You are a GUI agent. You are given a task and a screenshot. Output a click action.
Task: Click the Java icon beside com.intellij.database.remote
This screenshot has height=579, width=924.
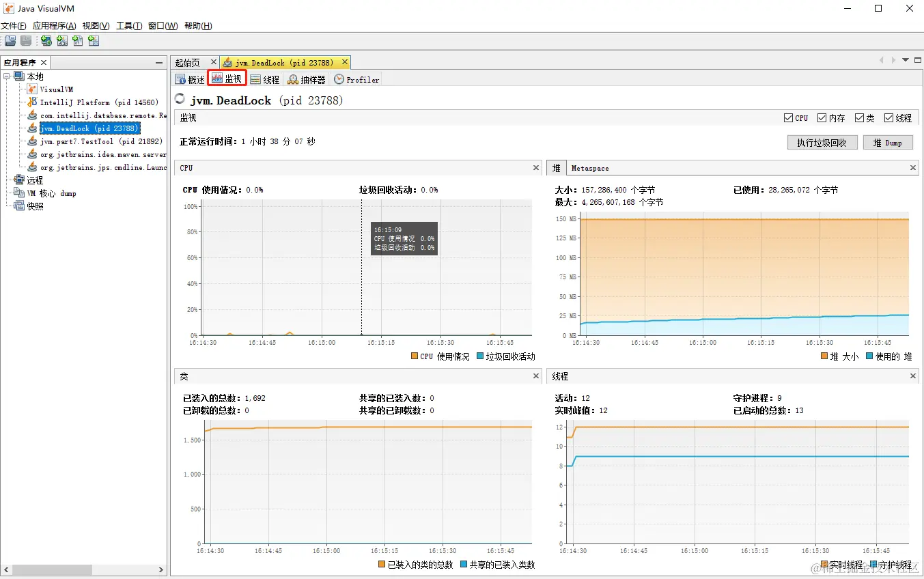[x=32, y=115]
